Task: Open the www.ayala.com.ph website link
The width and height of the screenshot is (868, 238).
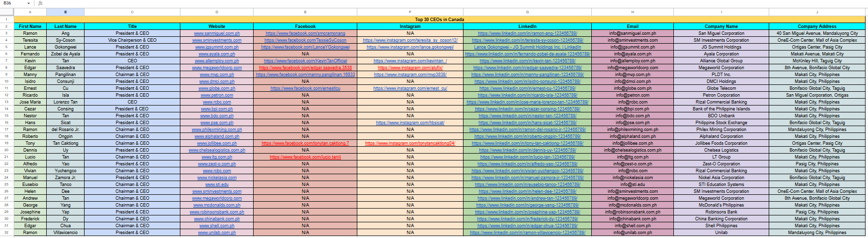Action: click(x=217, y=54)
